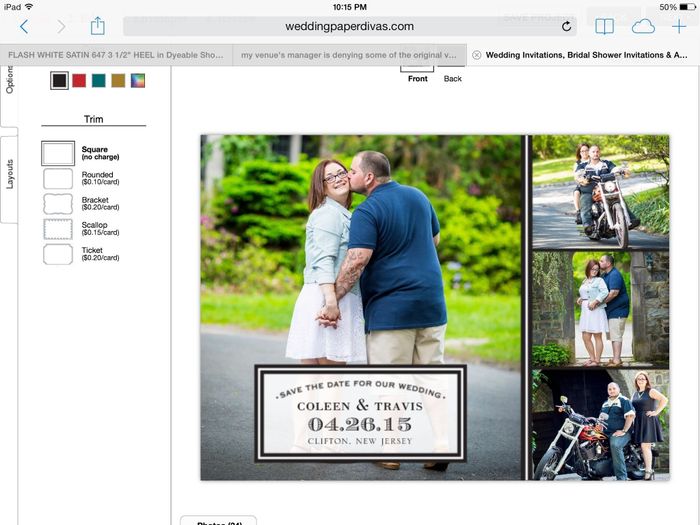Close the Wedding Invitations tab
This screenshot has height=525, width=700.
click(x=476, y=55)
